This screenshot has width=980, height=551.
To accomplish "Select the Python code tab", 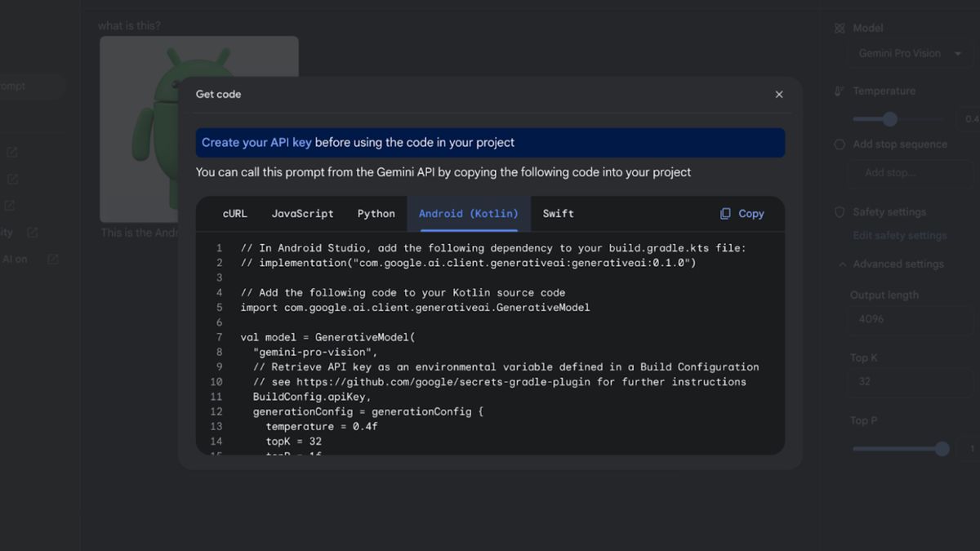I will tap(376, 214).
